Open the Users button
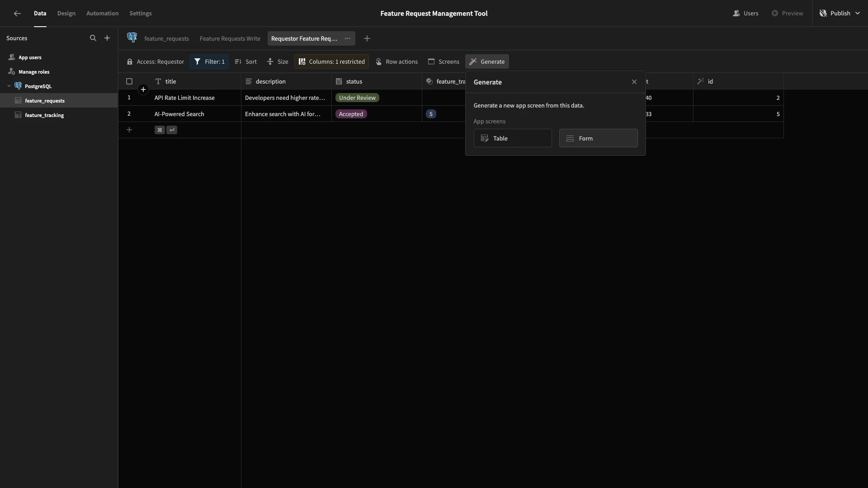This screenshot has height=488, width=868. pos(745,14)
